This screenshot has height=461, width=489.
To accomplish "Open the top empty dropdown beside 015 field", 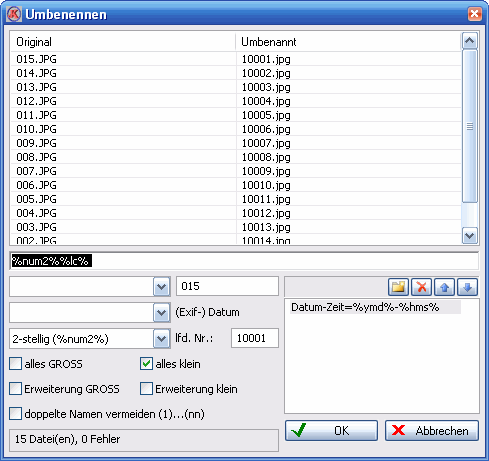I will click(162, 286).
